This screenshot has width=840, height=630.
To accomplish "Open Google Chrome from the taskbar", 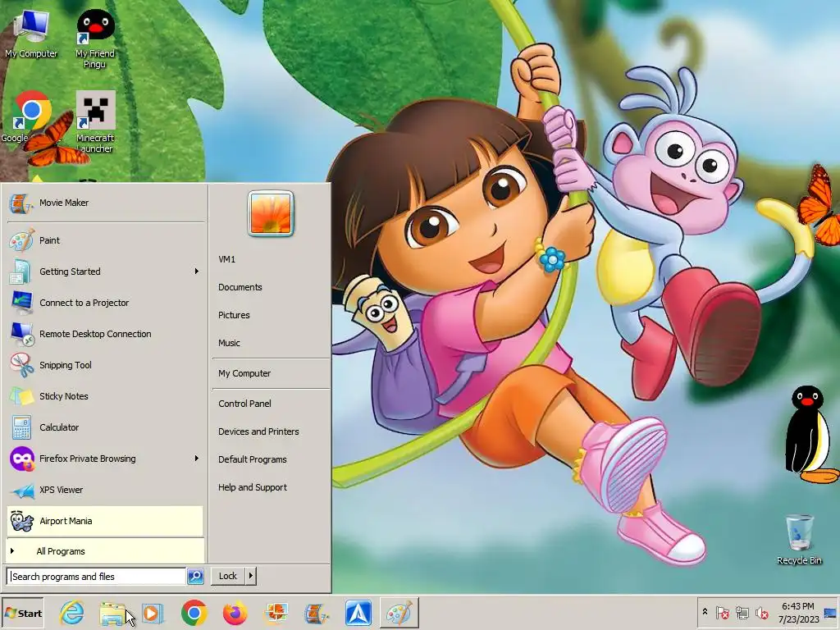I will click(194, 613).
